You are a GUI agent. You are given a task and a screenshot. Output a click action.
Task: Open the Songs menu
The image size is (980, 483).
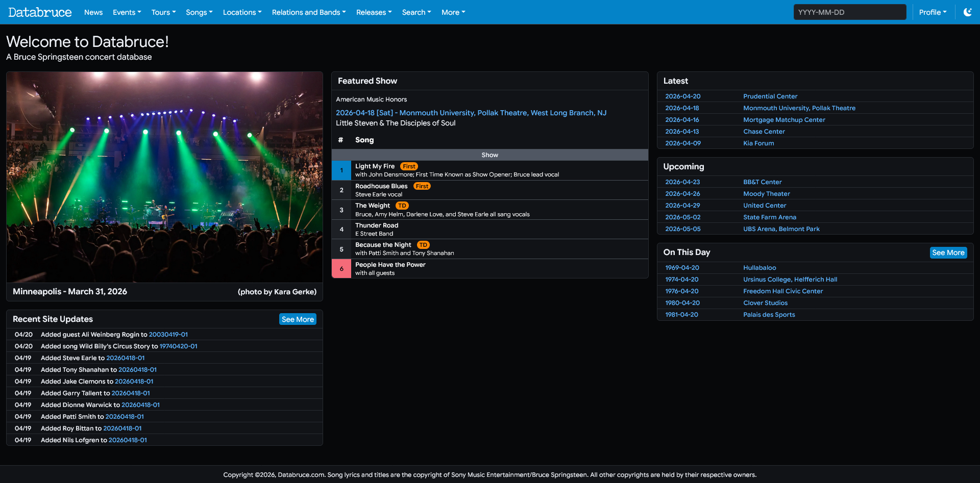click(x=199, y=12)
